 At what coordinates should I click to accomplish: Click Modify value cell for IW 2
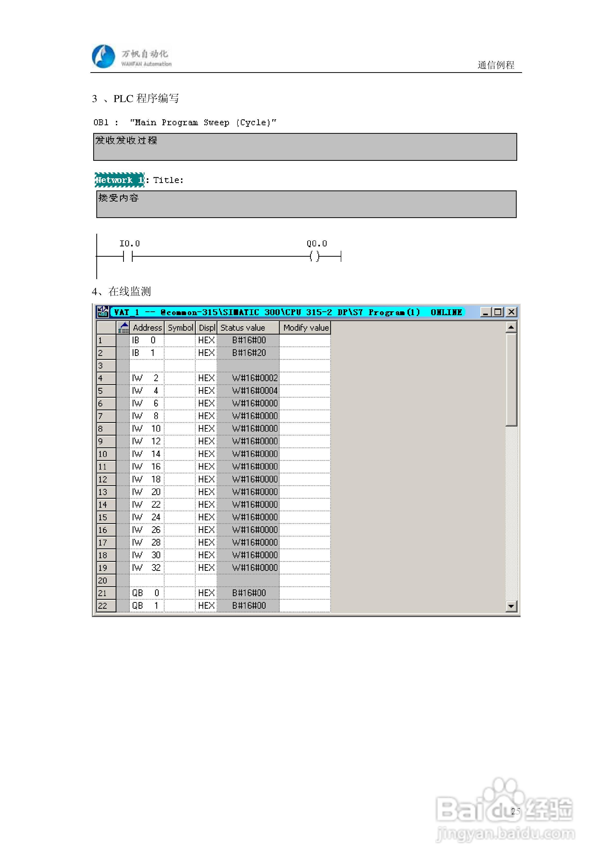tap(305, 378)
